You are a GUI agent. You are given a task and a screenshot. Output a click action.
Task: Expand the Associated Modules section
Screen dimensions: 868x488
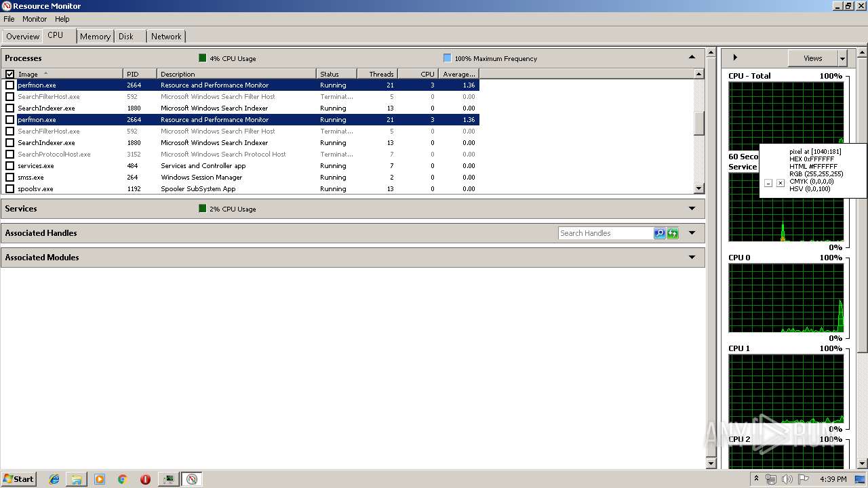pyautogui.click(x=692, y=258)
